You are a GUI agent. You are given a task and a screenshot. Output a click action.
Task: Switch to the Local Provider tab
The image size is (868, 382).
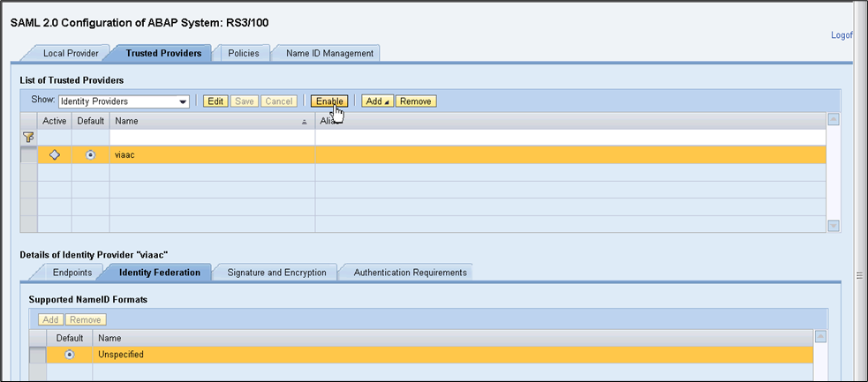tap(72, 53)
